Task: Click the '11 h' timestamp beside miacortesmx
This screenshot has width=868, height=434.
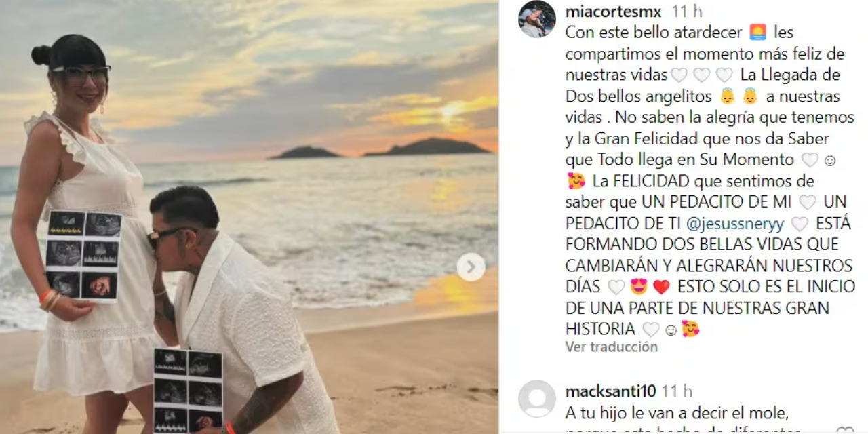Action: point(687,12)
